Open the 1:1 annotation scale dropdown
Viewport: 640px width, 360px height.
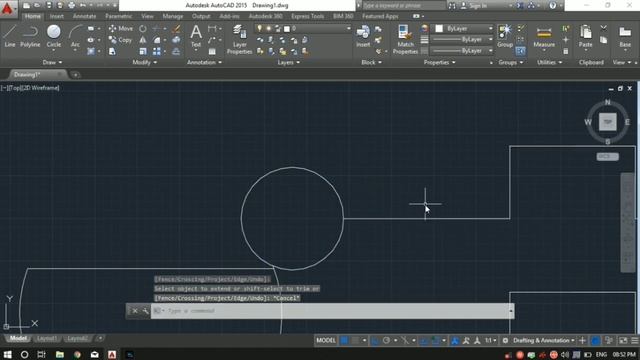click(490, 340)
